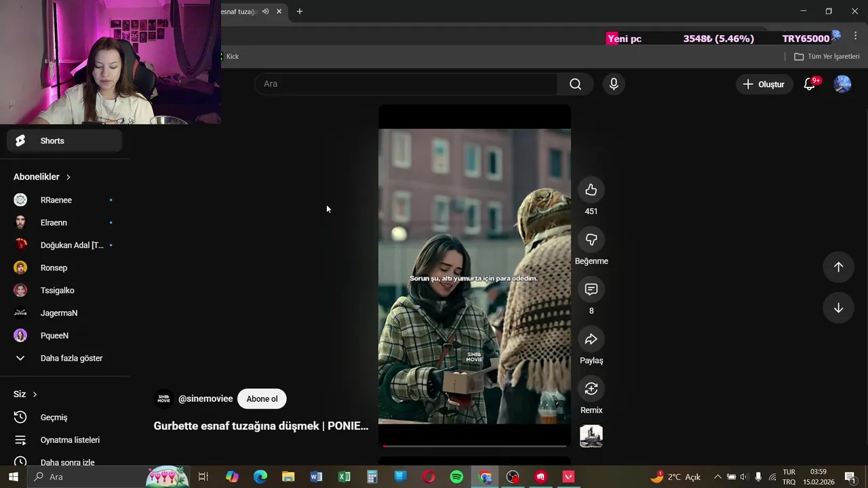The height and width of the screenshot is (488, 868).
Task: Open Excel from the taskbar
Action: tap(344, 477)
